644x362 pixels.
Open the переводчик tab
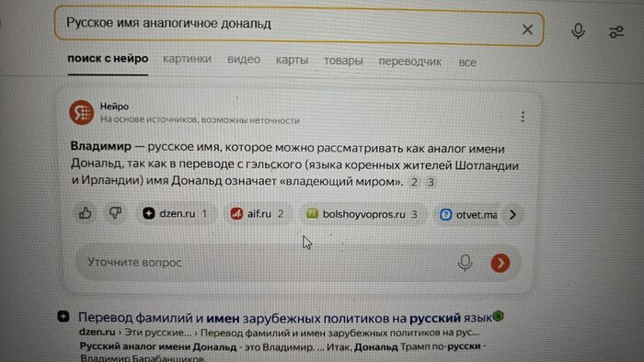pos(410,62)
